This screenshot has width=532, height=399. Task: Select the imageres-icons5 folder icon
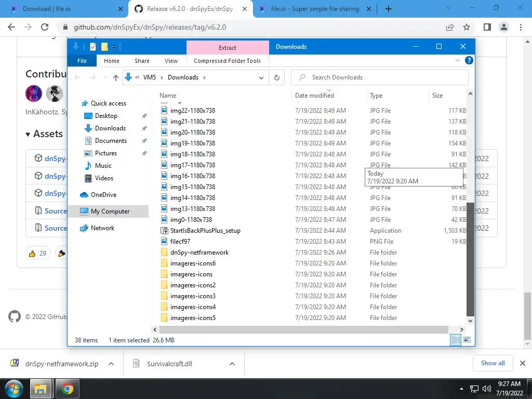tap(164, 318)
